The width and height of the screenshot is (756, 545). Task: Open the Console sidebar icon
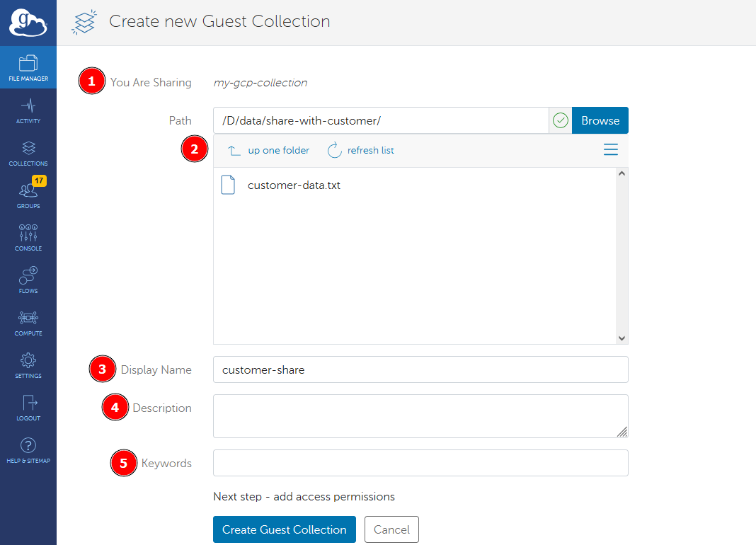pos(28,237)
